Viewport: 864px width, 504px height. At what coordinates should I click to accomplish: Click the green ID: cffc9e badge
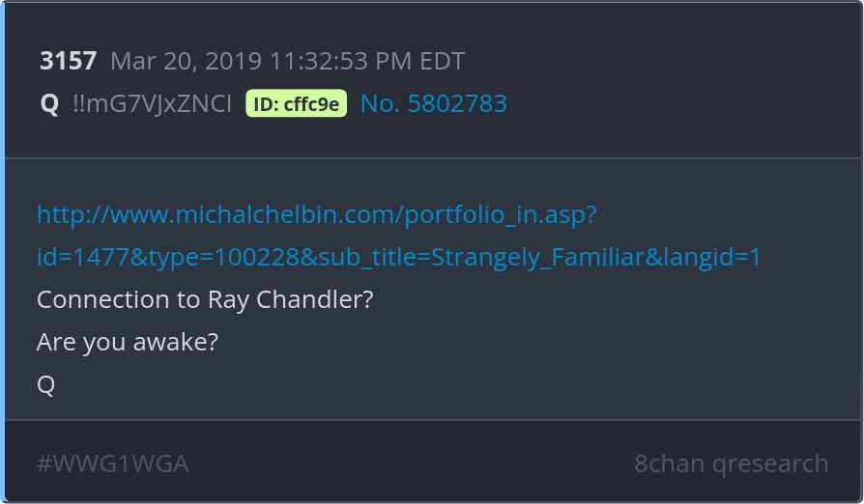tap(296, 103)
